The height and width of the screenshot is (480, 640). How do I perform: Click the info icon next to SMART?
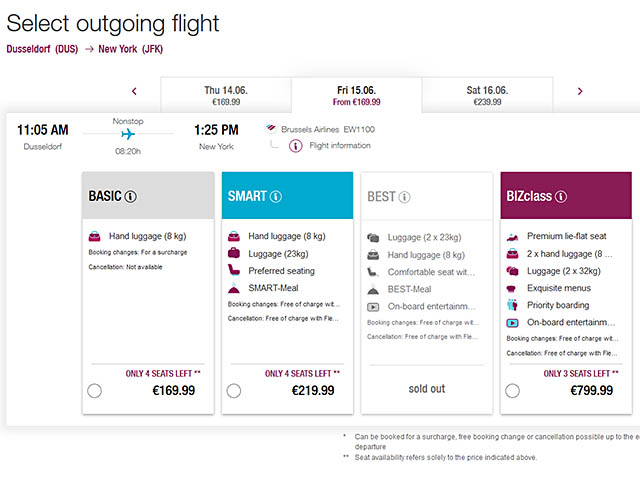coord(276,197)
